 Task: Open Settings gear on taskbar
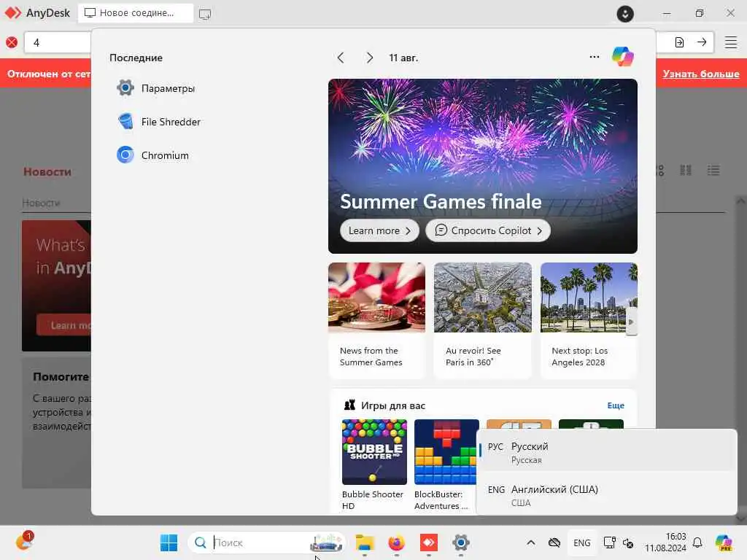click(461, 542)
